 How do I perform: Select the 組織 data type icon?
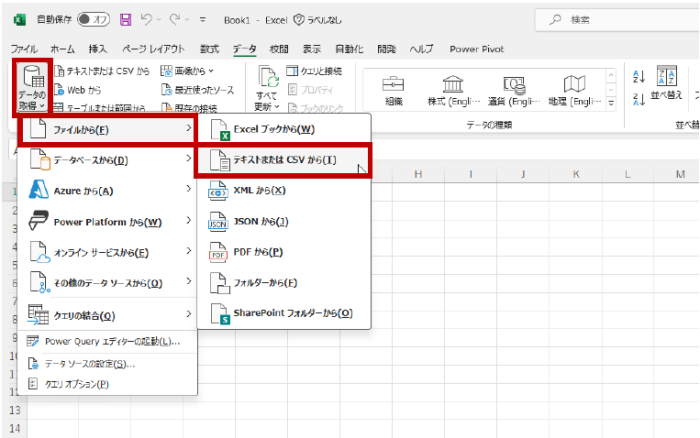pos(393,89)
